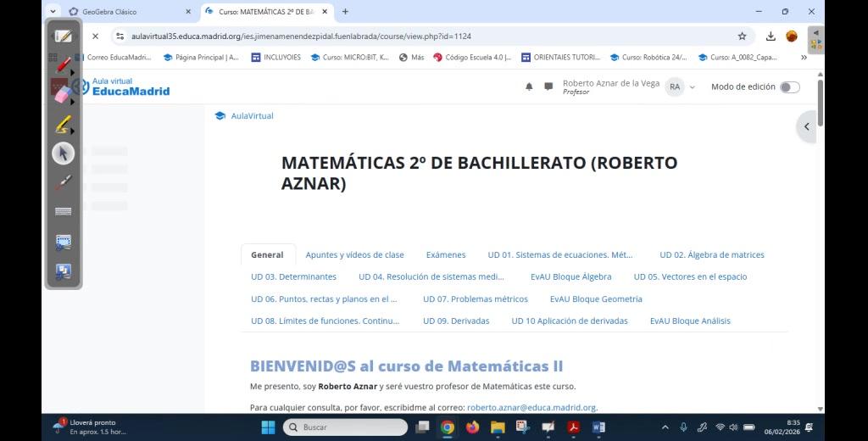The height and width of the screenshot is (441, 868).
Task: Open Chrome downloads
Action: 771,36
